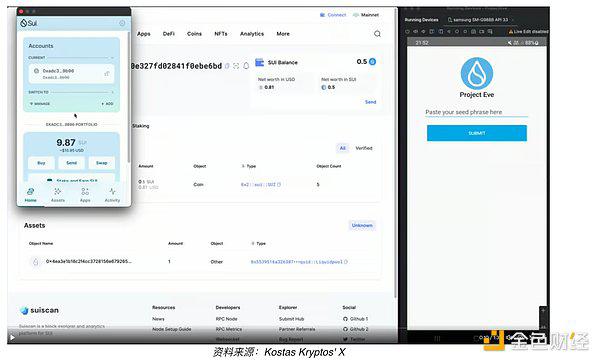Click the search magnifier icon

pyautogui.click(x=377, y=34)
